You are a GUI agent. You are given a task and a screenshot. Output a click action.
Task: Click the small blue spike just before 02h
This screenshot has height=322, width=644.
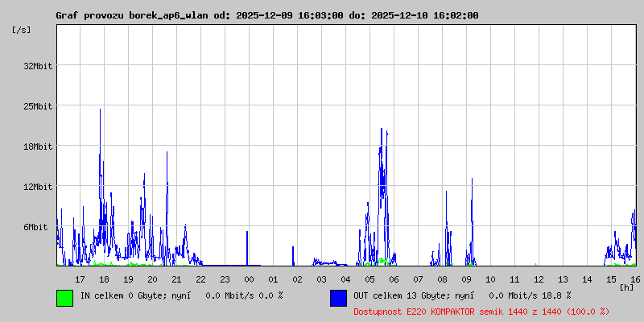(x=293, y=256)
